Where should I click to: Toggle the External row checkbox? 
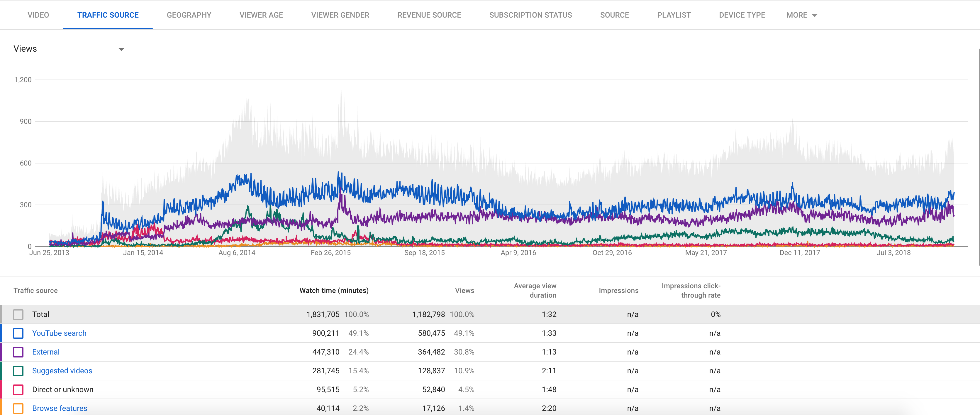[18, 352]
